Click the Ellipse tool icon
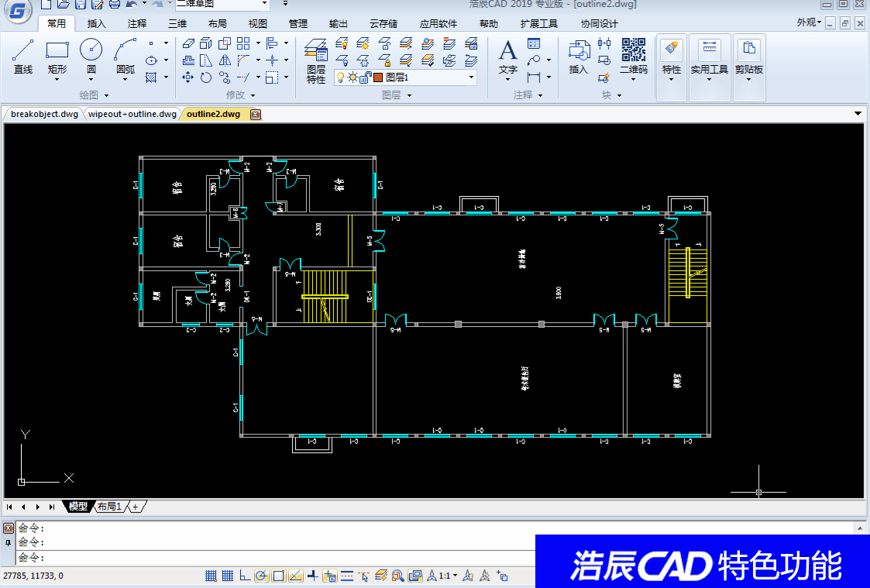The image size is (870, 588). [x=151, y=60]
